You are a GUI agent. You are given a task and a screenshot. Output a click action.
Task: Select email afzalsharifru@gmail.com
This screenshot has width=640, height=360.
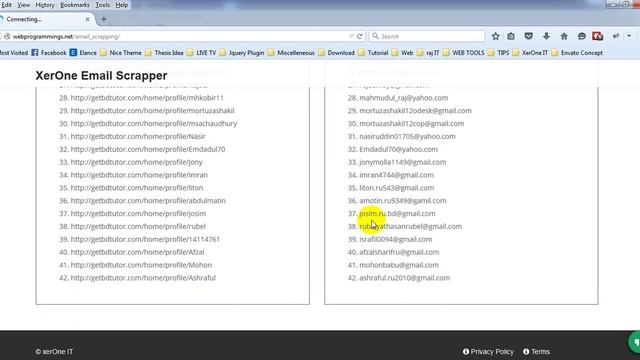(399, 252)
